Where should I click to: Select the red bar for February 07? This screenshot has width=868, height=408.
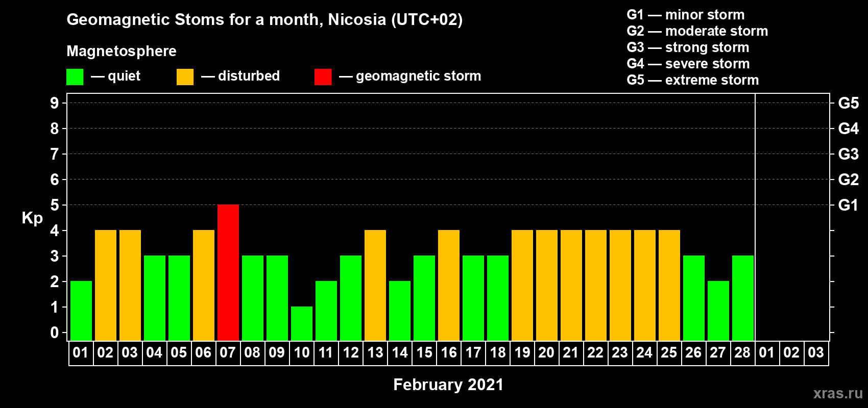click(x=228, y=272)
